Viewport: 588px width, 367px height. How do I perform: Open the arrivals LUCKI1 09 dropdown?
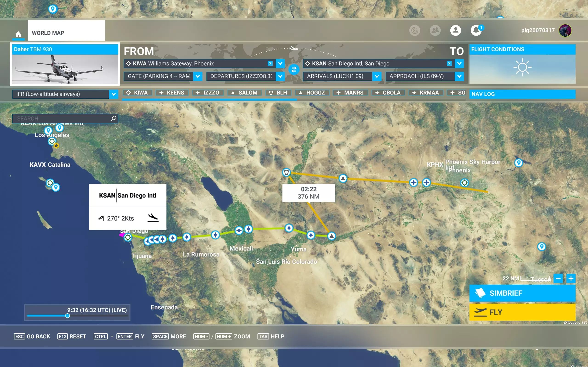(x=377, y=76)
